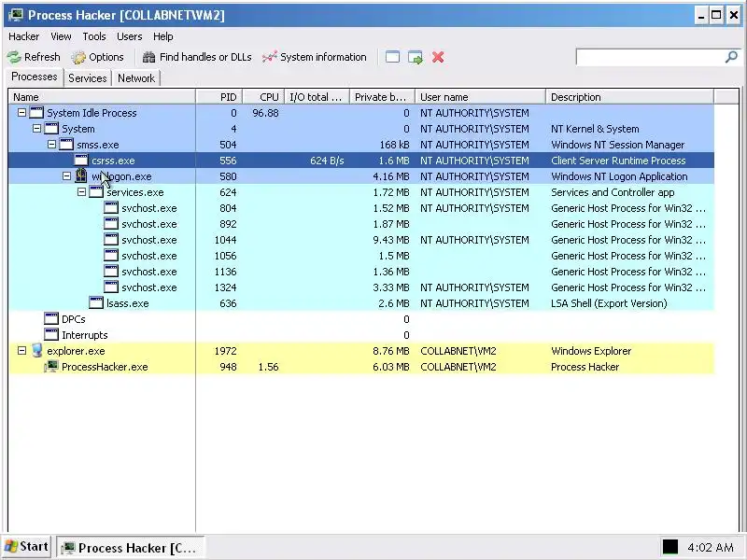Sort by the Name column header

(102, 97)
